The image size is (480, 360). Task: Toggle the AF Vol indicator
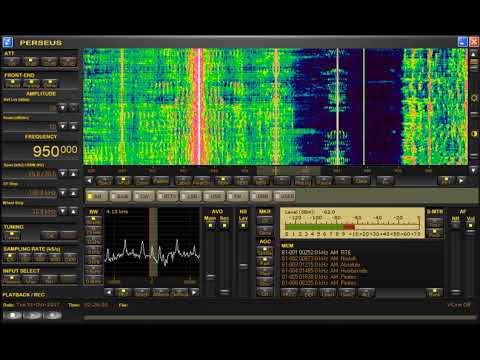point(470,225)
